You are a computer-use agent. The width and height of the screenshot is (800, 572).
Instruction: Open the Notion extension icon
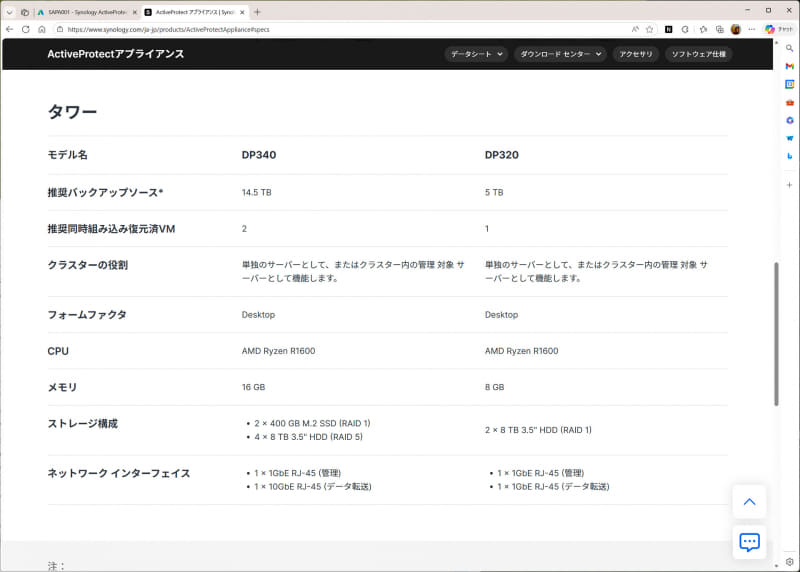(668, 30)
